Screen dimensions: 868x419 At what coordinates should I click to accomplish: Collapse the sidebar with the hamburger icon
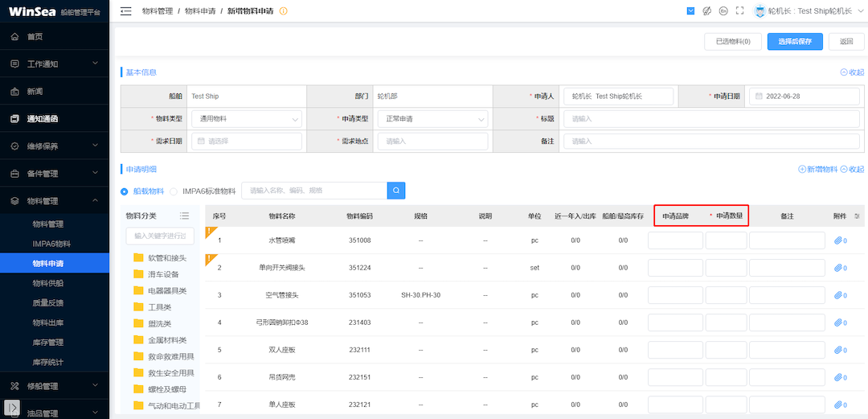click(125, 11)
